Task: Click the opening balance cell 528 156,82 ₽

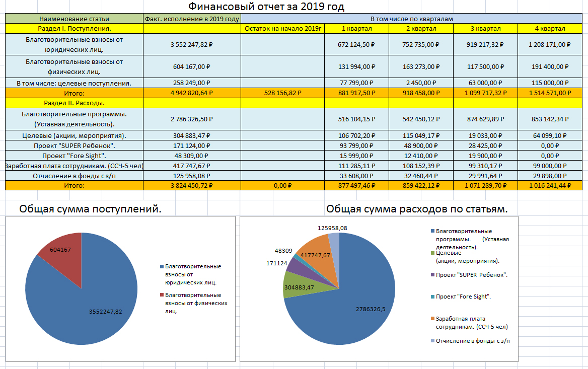Action: [282, 93]
